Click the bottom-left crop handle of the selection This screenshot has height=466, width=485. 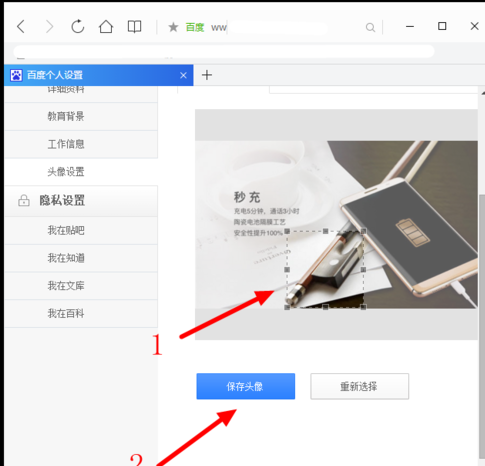(287, 307)
